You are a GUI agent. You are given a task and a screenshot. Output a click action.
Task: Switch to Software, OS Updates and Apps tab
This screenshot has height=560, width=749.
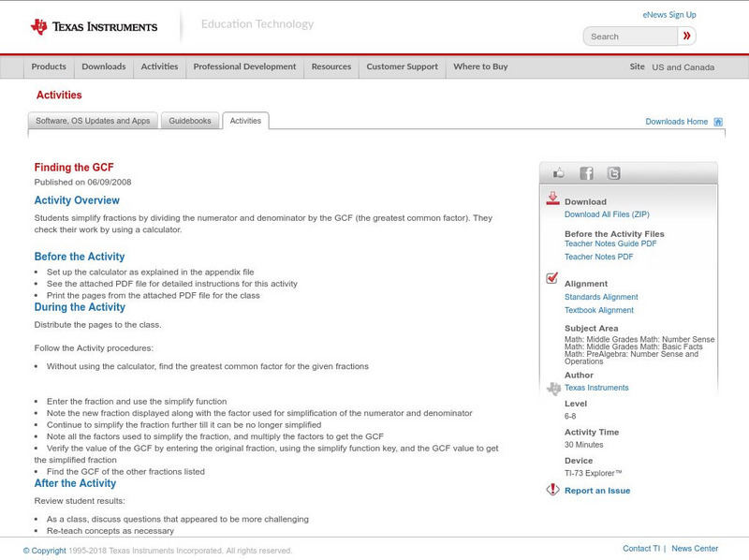(x=93, y=121)
